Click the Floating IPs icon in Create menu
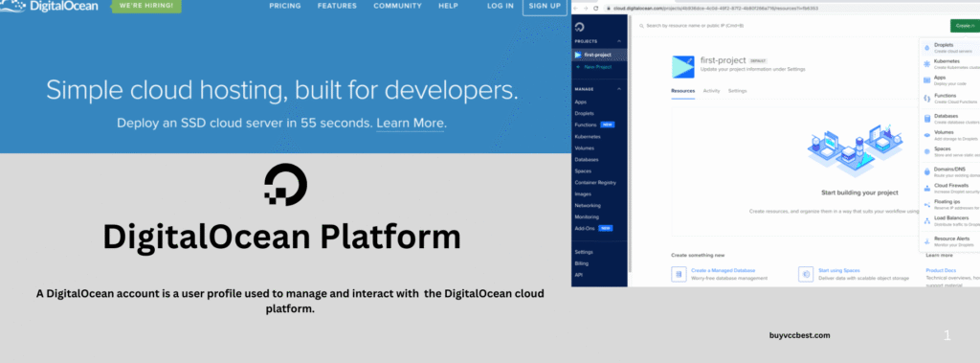 pyautogui.click(x=926, y=204)
